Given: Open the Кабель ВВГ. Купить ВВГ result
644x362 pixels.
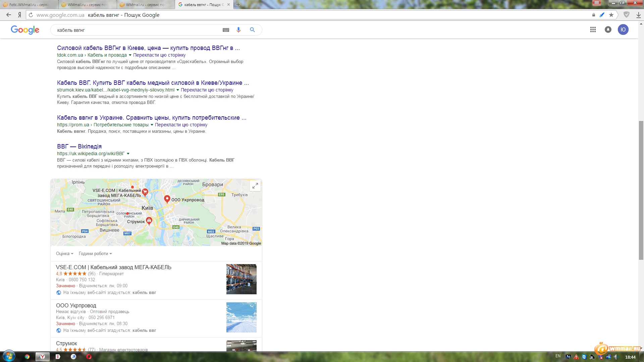Looking at the screenshot, I should point(153,83).
